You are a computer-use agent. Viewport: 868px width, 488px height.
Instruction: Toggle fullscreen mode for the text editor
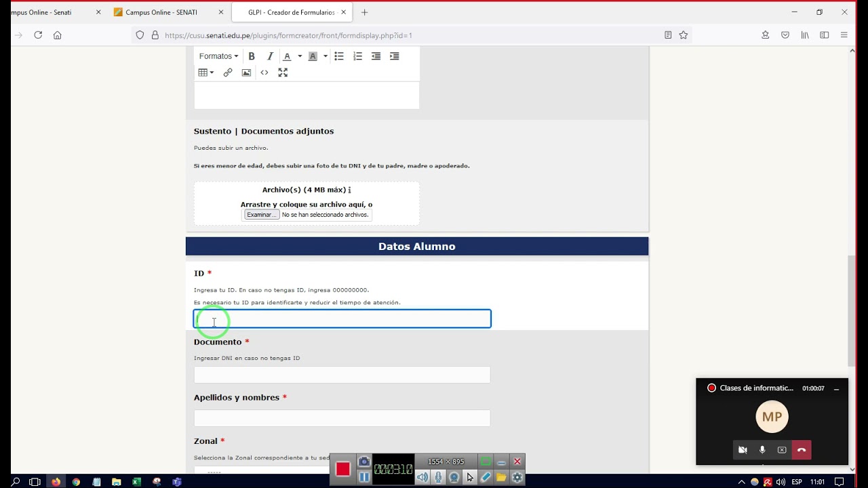(283, 73)
